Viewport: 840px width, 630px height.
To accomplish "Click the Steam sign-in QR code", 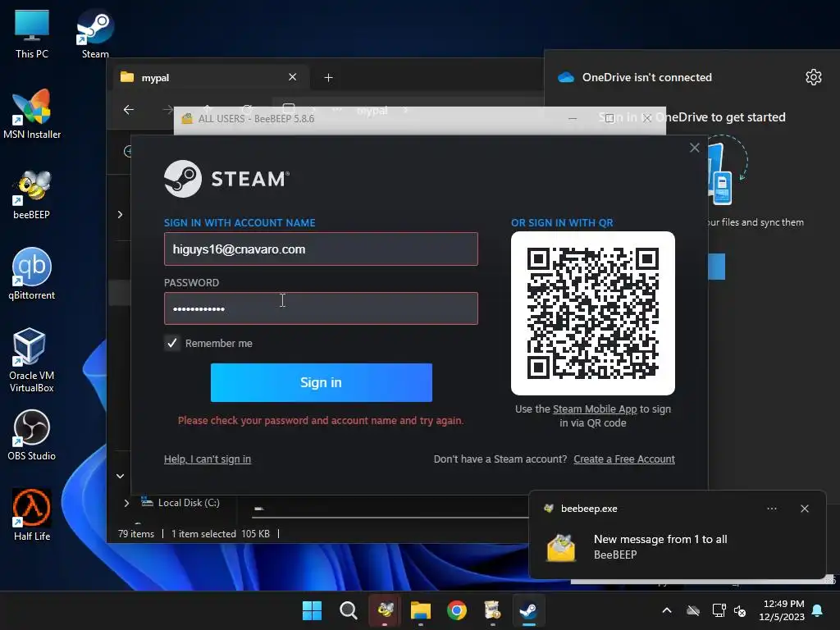I will 592,313.
